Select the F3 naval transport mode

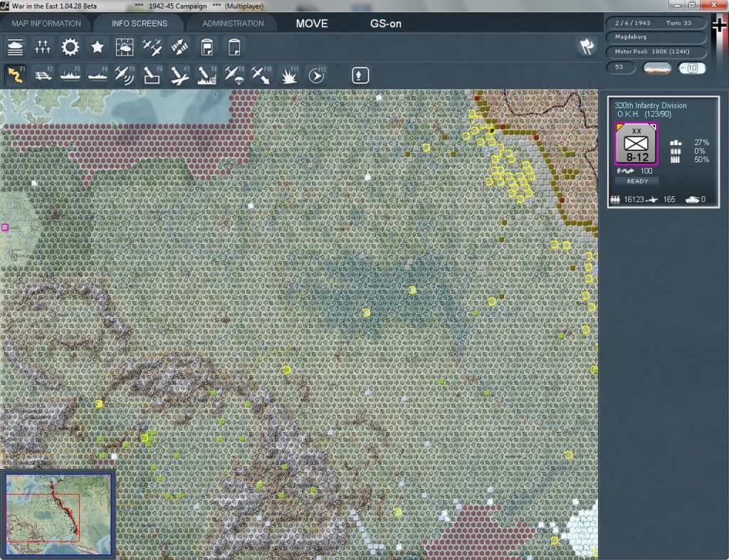coord(70,75)
